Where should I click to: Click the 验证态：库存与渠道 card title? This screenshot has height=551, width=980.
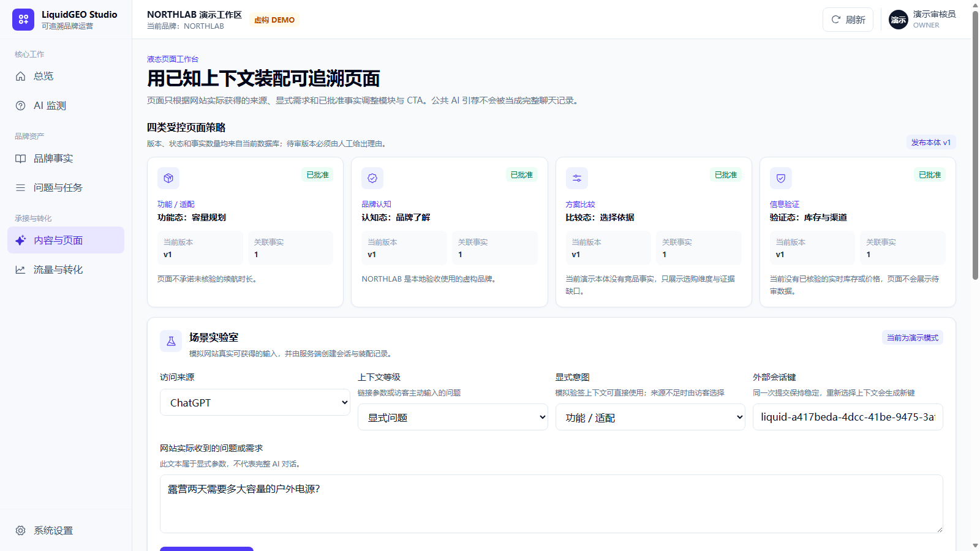809,217
